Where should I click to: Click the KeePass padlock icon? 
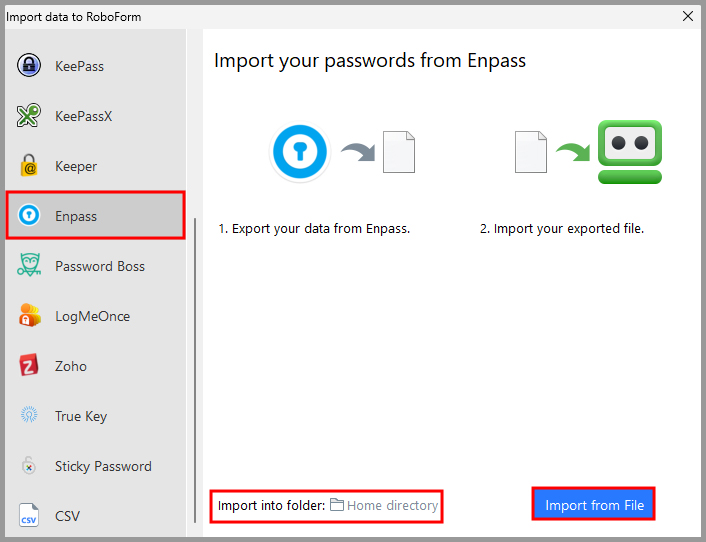pos(29,66)
